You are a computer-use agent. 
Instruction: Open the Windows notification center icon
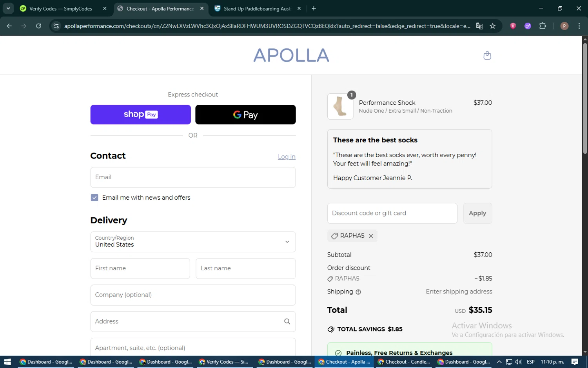point(575,362)
